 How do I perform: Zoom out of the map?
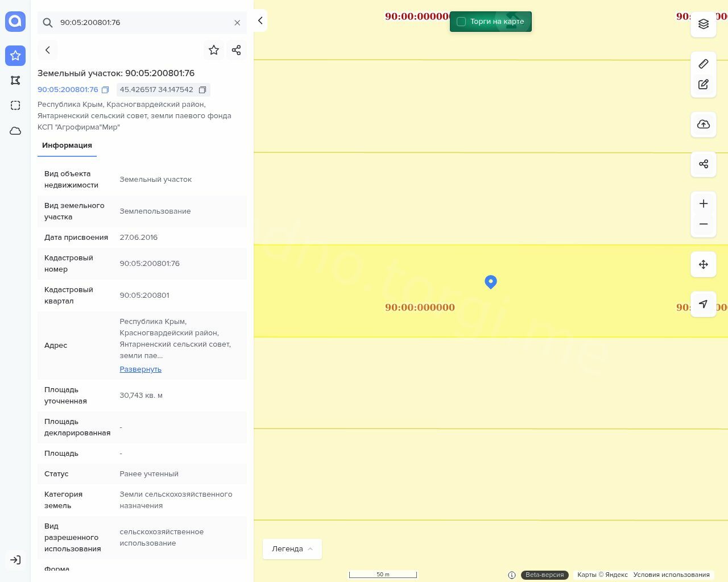tap(704, 224)
